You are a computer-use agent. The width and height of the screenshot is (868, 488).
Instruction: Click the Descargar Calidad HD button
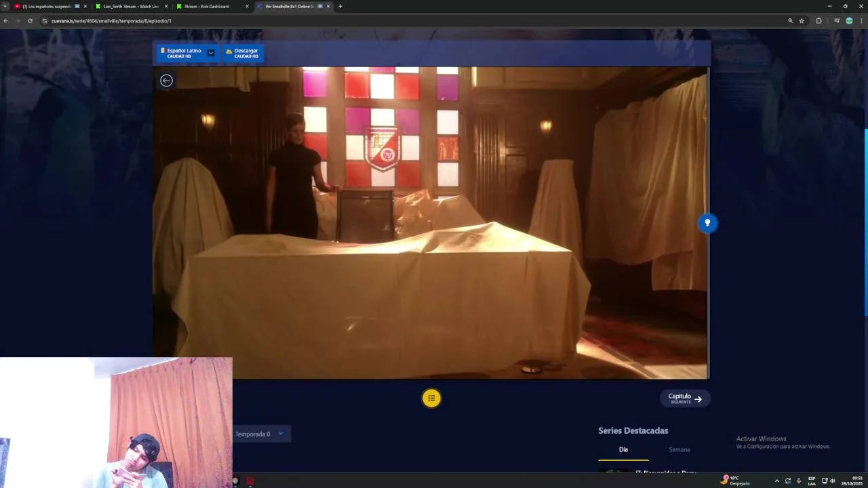click(243, 53)
